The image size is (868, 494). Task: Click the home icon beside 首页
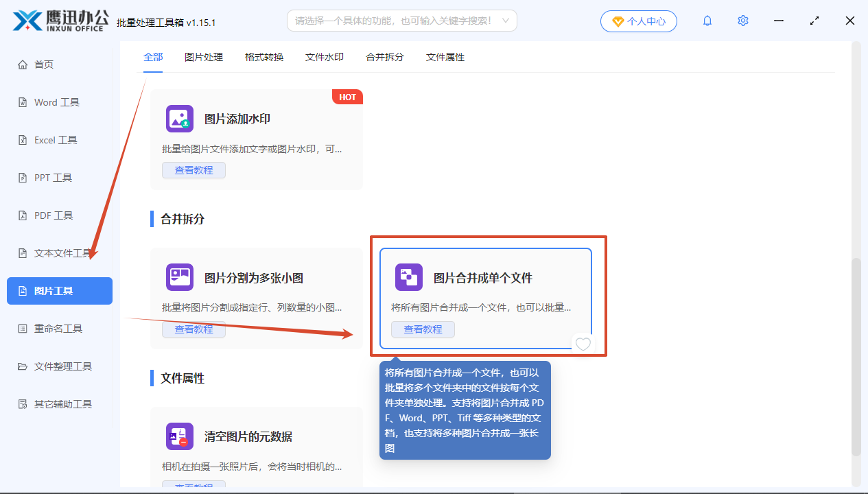[x=23, y=64]
